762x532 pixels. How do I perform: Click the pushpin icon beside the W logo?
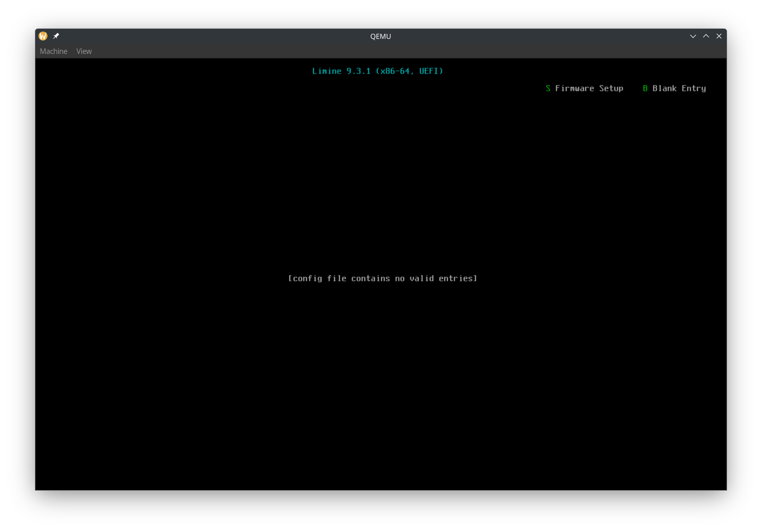[x=56, y=36]
